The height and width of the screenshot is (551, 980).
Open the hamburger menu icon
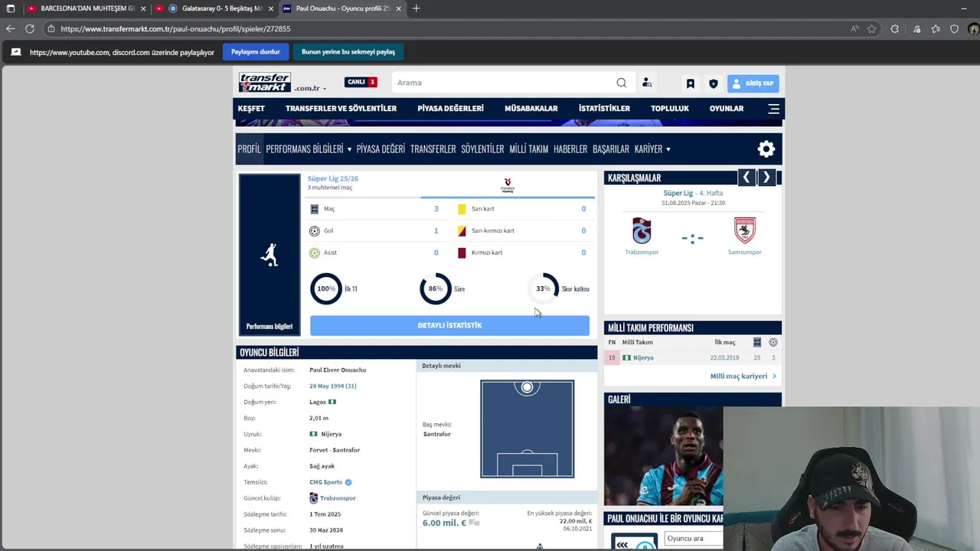774,109
